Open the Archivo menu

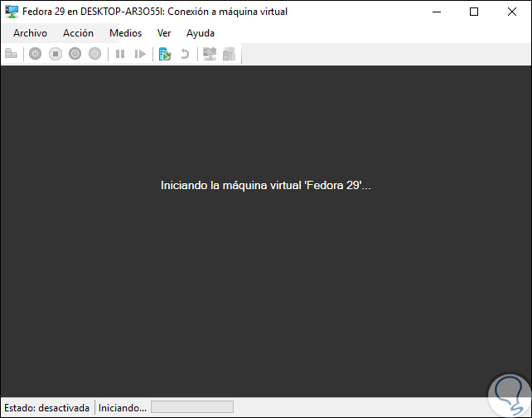pos(30,33)
